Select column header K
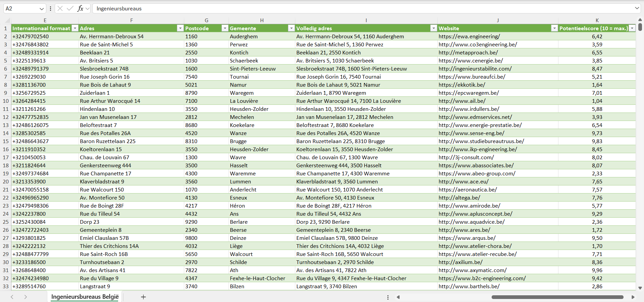Viewport: 644px width, 302px height. coord(597,20)
